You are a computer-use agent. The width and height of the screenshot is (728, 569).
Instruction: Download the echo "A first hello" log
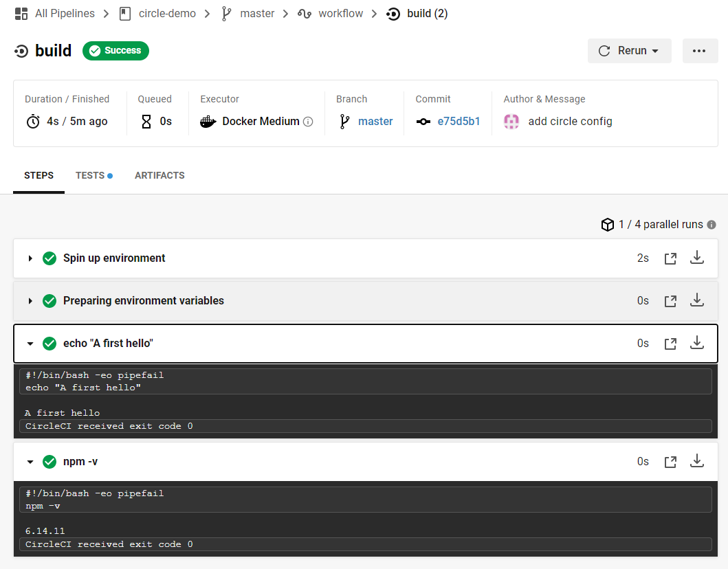tap(697, 343)
